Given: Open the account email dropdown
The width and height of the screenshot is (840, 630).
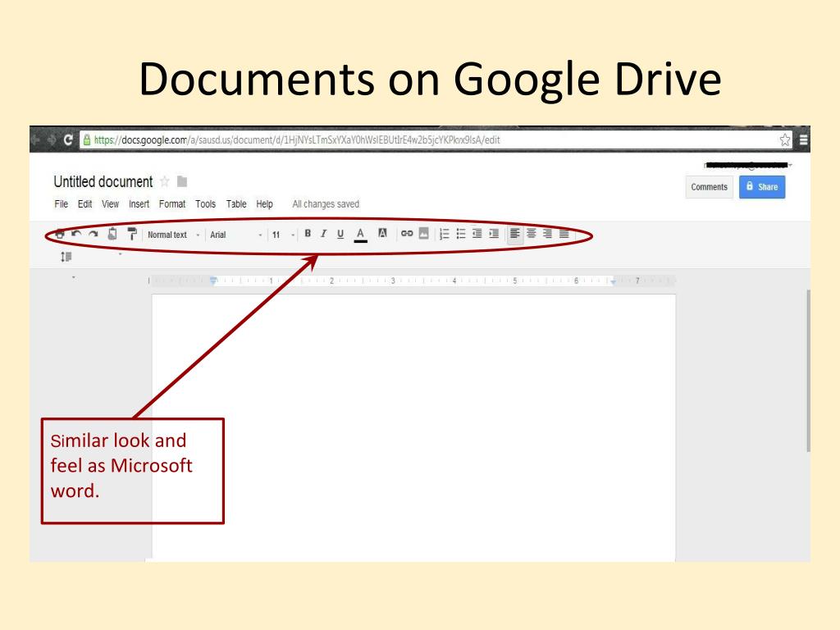Looking at the screenshot, I should click(x=748, y=165).
